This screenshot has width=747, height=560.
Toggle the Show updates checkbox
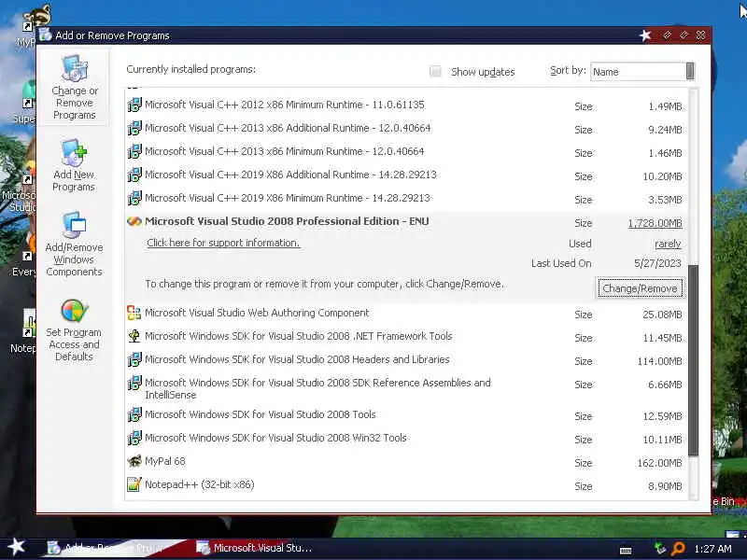435,72
